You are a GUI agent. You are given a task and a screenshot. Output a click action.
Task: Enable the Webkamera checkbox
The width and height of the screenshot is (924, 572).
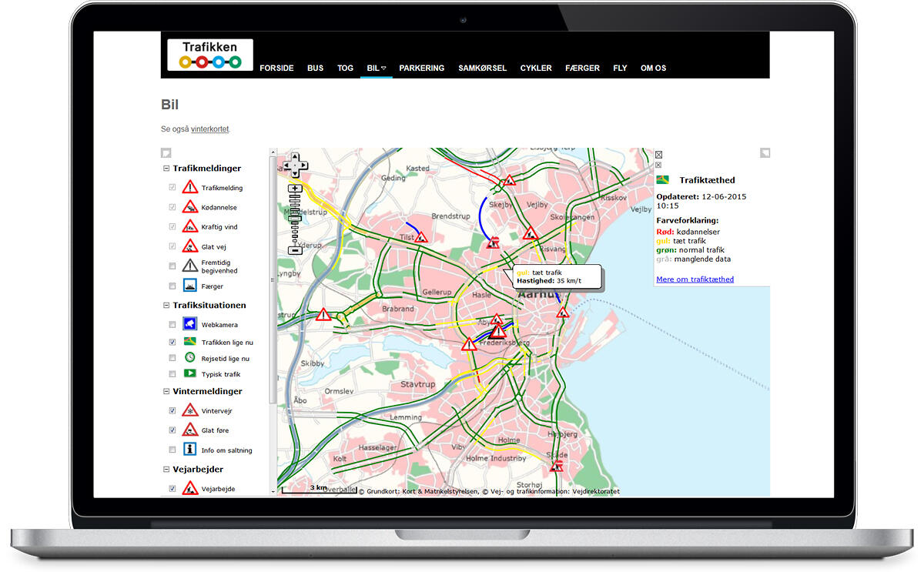click(x=172, y=325)
